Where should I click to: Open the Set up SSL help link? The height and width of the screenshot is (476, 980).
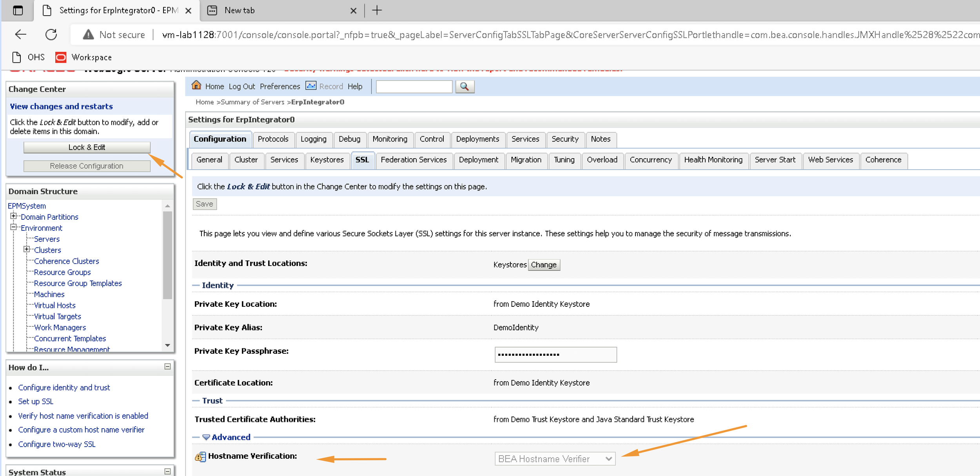(36, 402)
